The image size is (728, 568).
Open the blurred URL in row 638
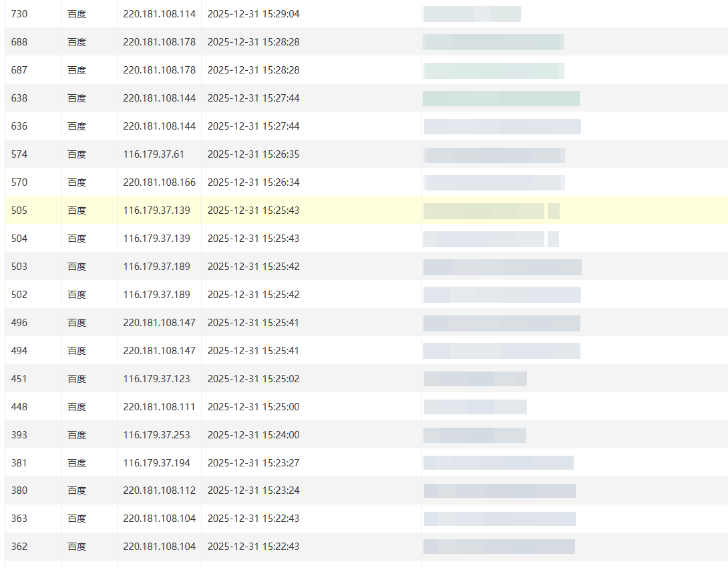(501, 98)
